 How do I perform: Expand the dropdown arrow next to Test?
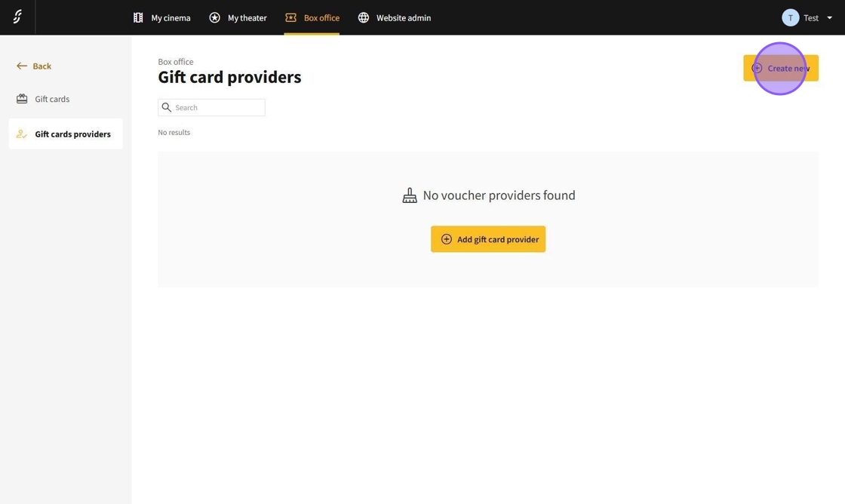click(x=829, y=18)
